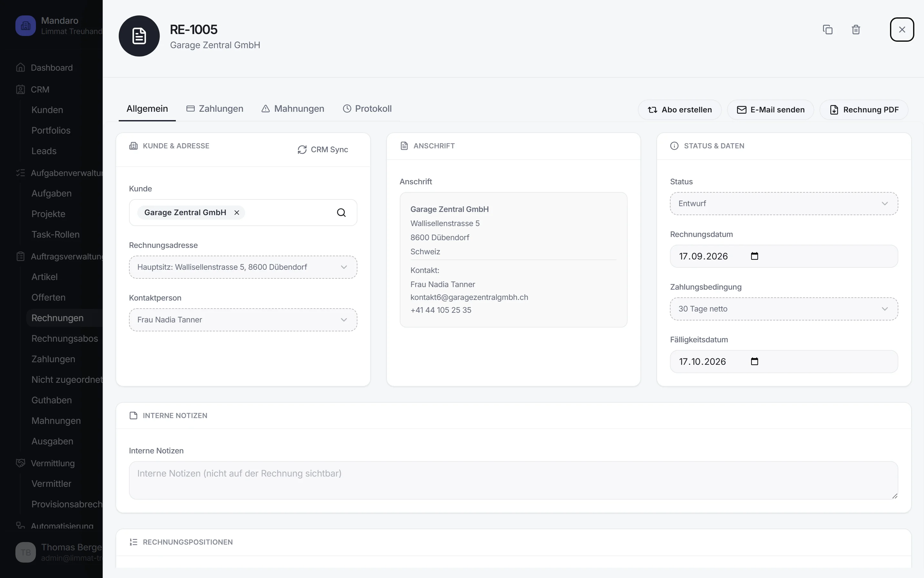Open calendar picker for Rechnungsdatum
Screen dimensions: 924x578
755,256
